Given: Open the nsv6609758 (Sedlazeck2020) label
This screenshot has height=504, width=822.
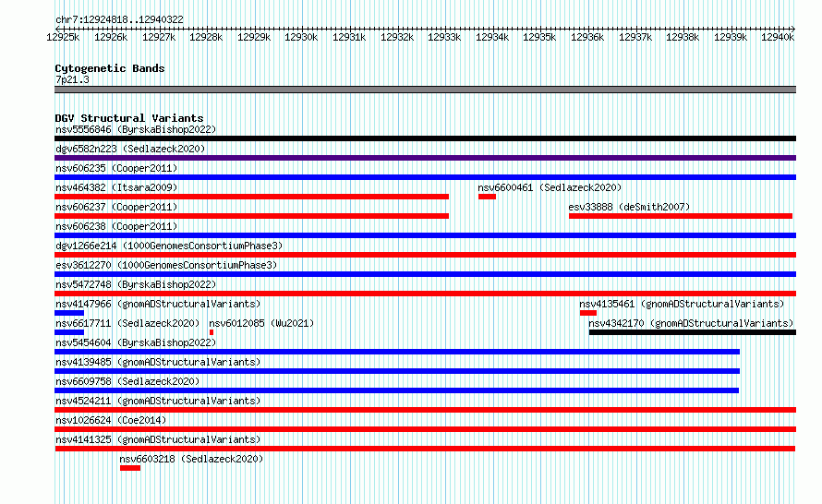Looking at the screenshot, I should 127,381.
